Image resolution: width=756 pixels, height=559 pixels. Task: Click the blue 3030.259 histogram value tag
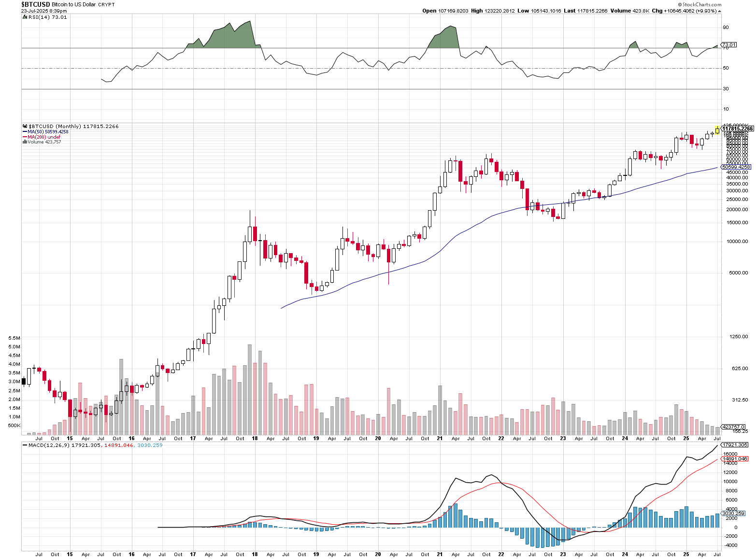(x=733, y=514)
